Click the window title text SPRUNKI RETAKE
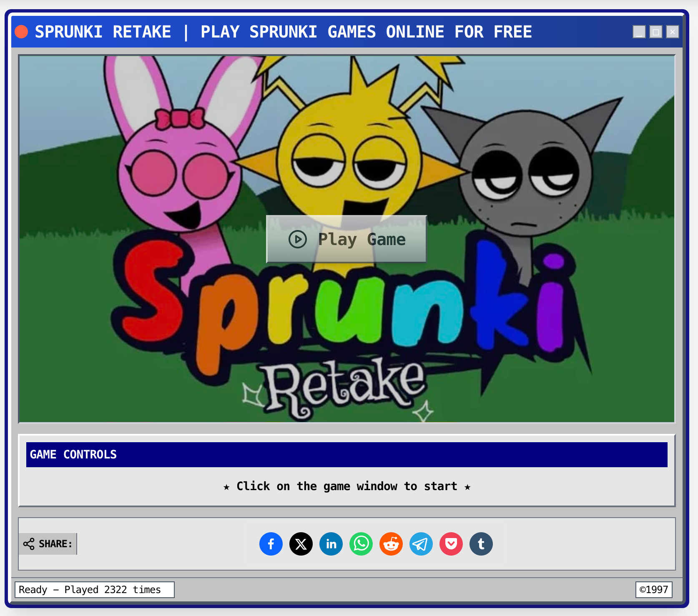 pos(103,32)
